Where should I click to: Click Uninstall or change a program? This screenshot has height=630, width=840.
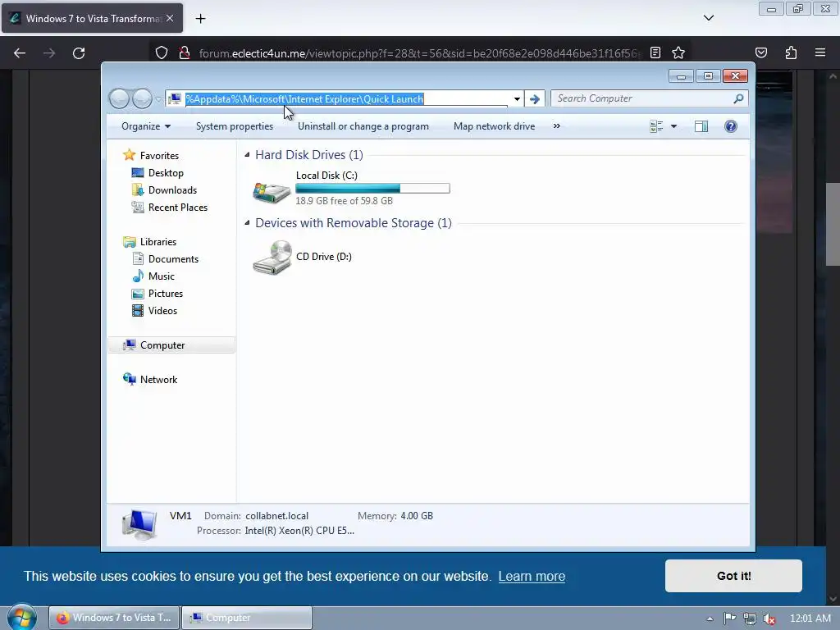point(363,126)
